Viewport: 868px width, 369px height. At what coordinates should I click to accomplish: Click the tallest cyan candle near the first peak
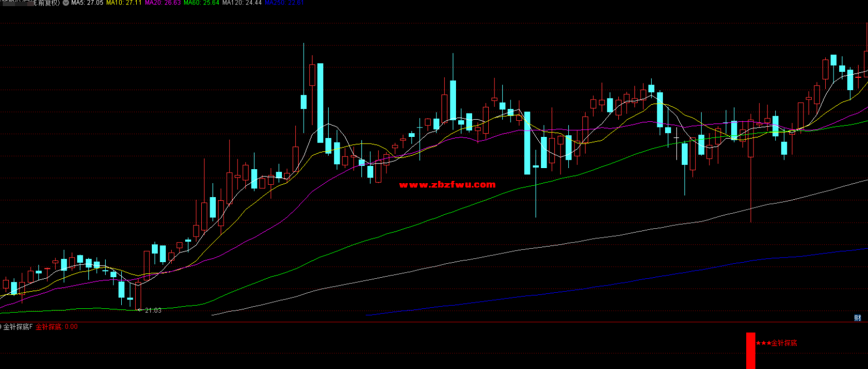tap(320, 103)
